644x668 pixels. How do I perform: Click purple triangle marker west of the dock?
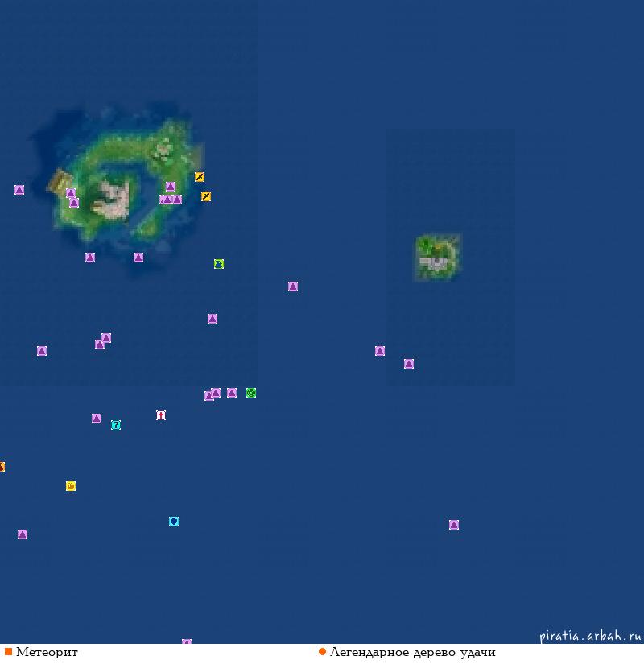19,190
